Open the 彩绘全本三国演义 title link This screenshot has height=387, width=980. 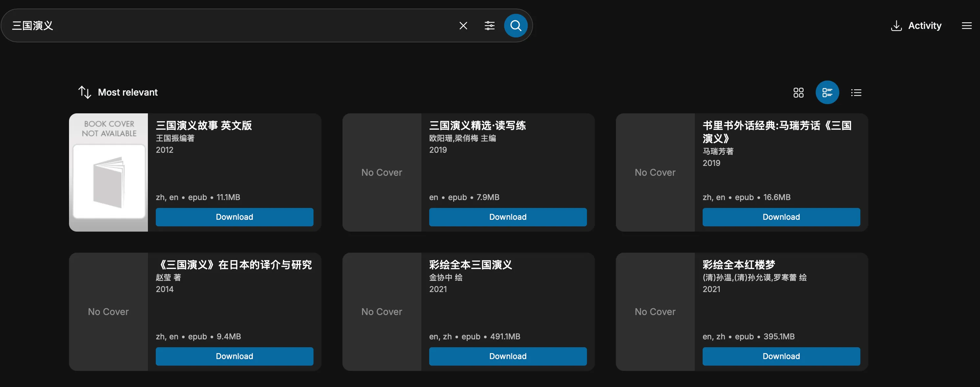470,264
